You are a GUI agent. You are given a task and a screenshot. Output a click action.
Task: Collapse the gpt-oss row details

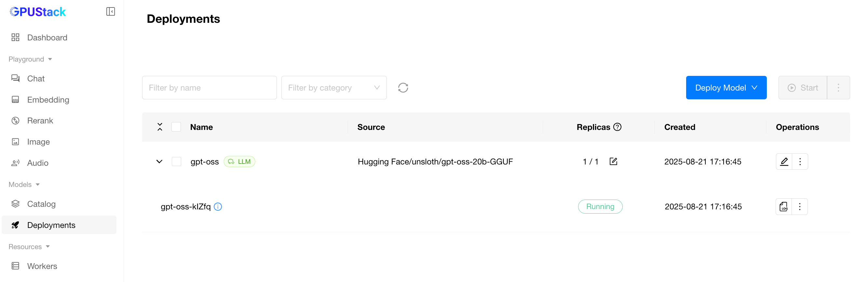(159, 162)
